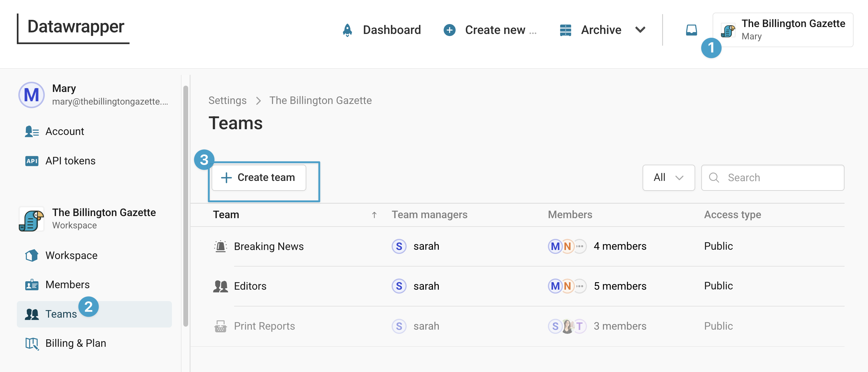Click sarah's avatar in Editors row
This screenshot has width=868, height=372.
click(399, 286)
